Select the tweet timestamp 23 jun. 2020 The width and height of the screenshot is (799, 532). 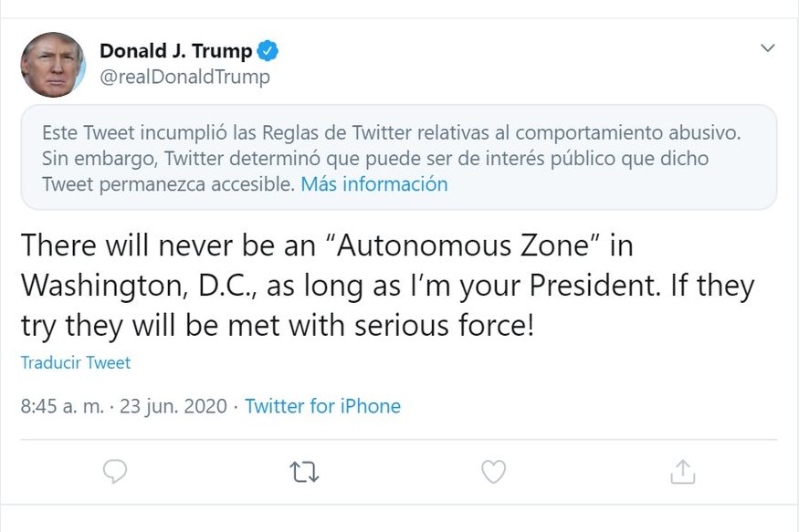click(172, 406)
